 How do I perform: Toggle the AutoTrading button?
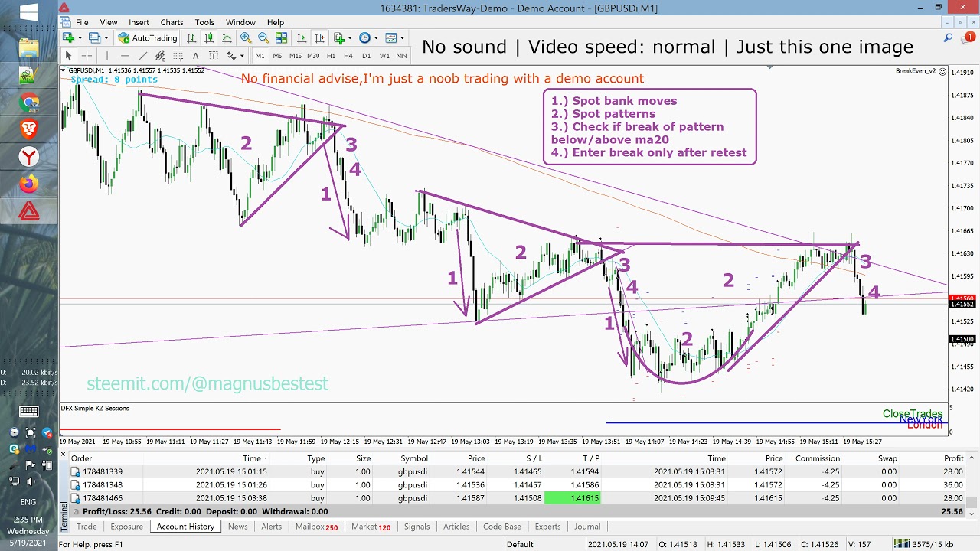click(148, 37)
